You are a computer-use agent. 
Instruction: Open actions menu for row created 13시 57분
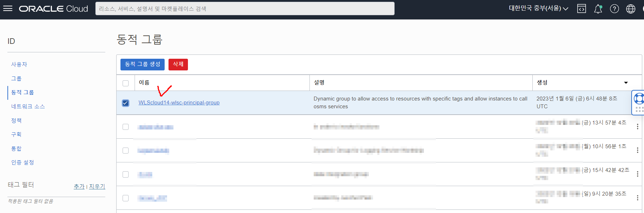pyautogui.click(x=638, y=127)
